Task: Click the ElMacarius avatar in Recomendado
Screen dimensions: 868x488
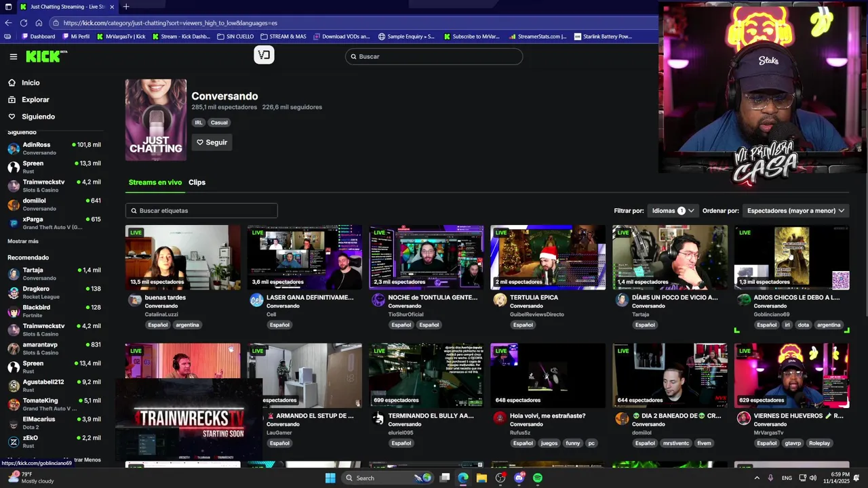Action: coord(14,423)
